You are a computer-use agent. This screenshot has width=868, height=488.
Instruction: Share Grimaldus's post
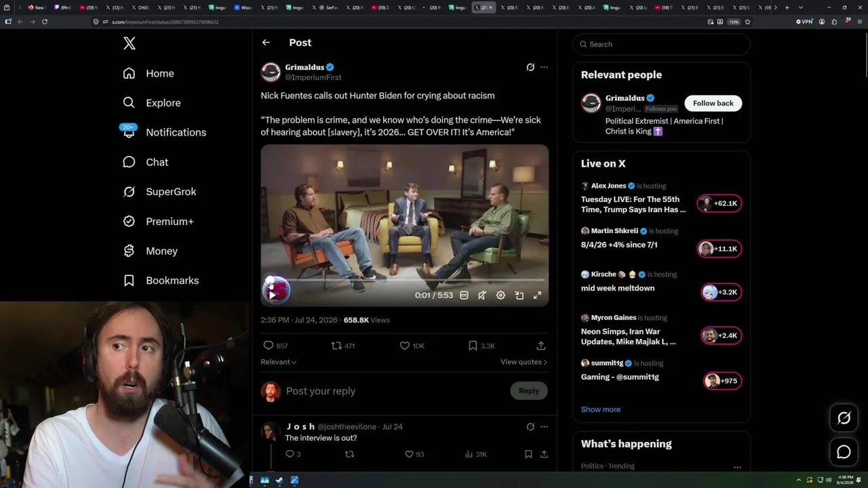(x=541, y=346)
